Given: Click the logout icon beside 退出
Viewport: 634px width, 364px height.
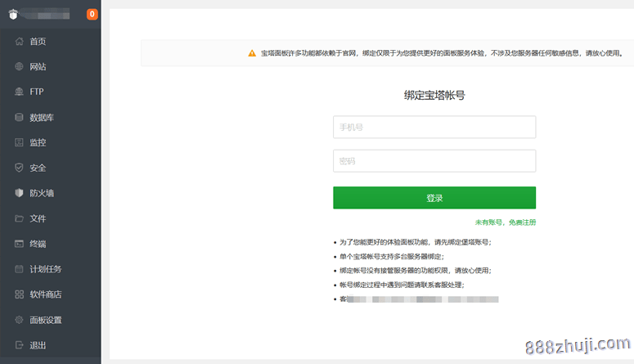Looking at the screenshot, I should tap(19, 345).
